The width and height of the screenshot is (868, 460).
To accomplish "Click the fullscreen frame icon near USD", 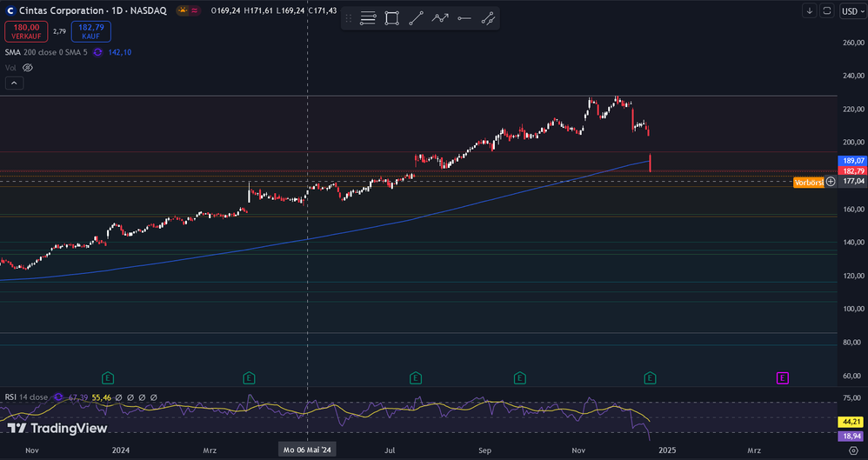I will (x=827, y=10).
